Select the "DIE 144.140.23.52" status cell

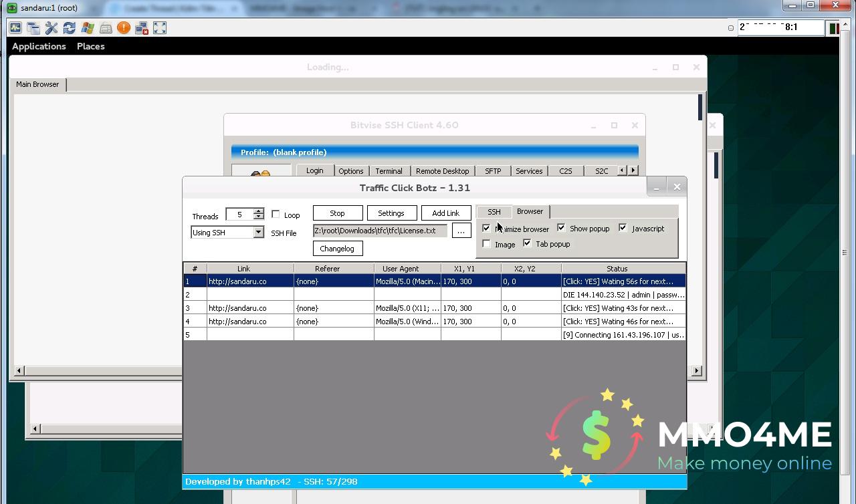tap(623, 295)
